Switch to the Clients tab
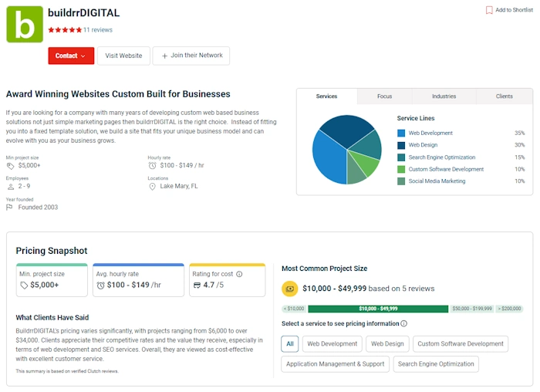Screen dimensions: 540x392 505,96
